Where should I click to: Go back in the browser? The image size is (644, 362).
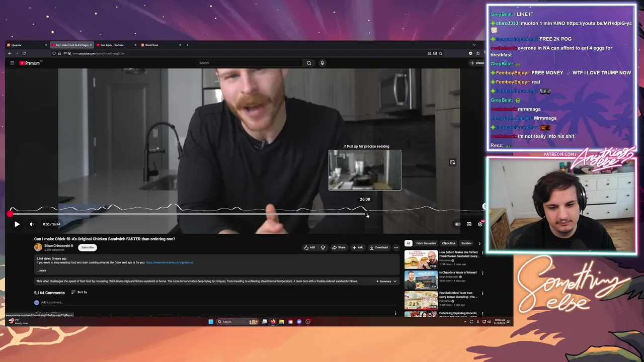(10, 53)
